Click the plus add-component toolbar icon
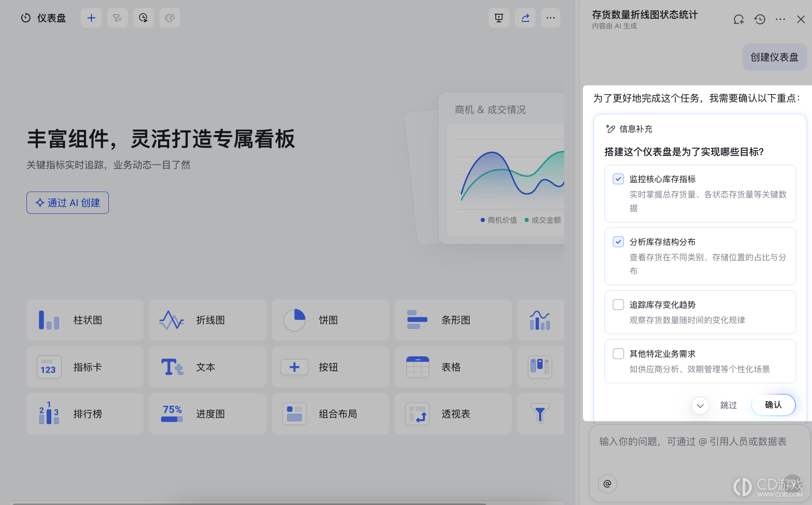The height and width of the screenshot is (505, 812). (x=91, y=18)
